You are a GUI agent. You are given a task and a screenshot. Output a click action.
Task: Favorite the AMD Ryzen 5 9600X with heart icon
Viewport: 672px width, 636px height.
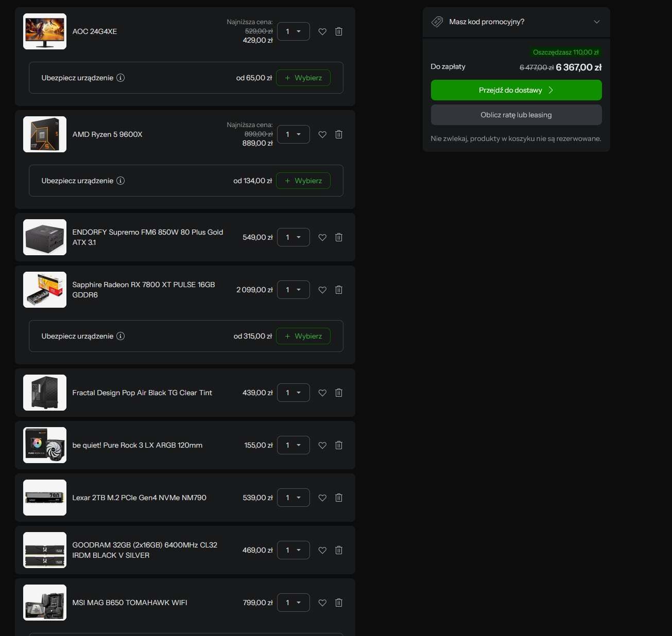pos(322,134)
